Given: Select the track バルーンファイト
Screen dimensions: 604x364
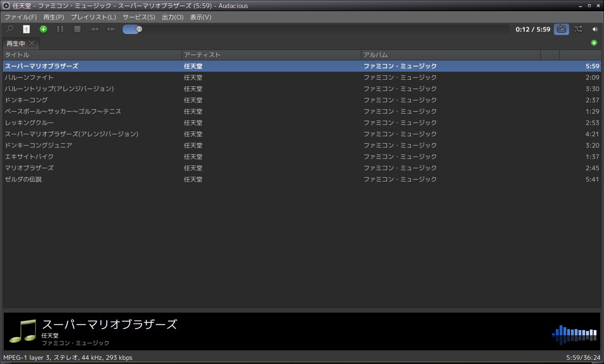Looking at the screenshot, I should (302, 77).
